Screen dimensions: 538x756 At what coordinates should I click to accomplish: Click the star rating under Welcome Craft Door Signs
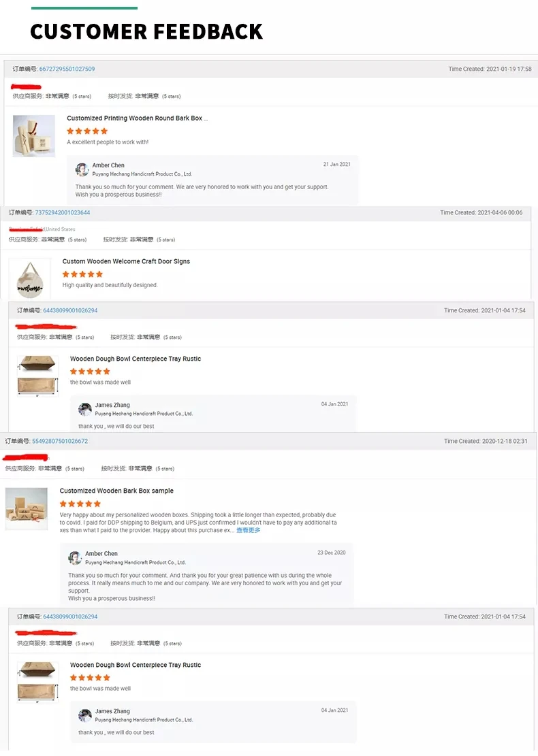[82, 274]
